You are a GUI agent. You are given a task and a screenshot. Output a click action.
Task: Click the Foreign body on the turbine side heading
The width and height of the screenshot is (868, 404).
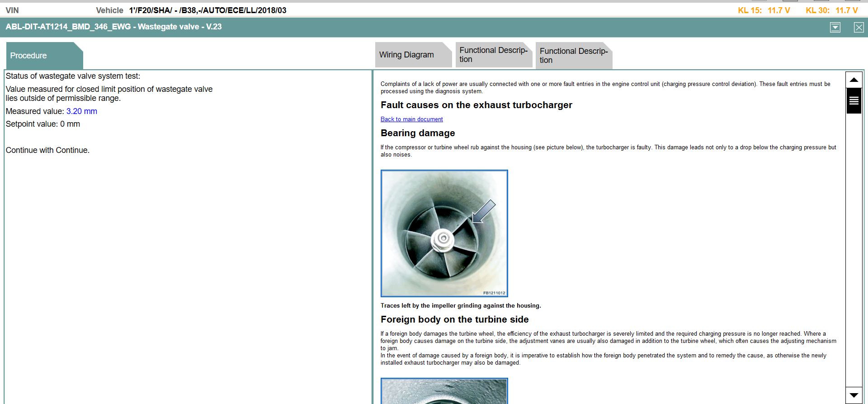(x=454, y=319)
